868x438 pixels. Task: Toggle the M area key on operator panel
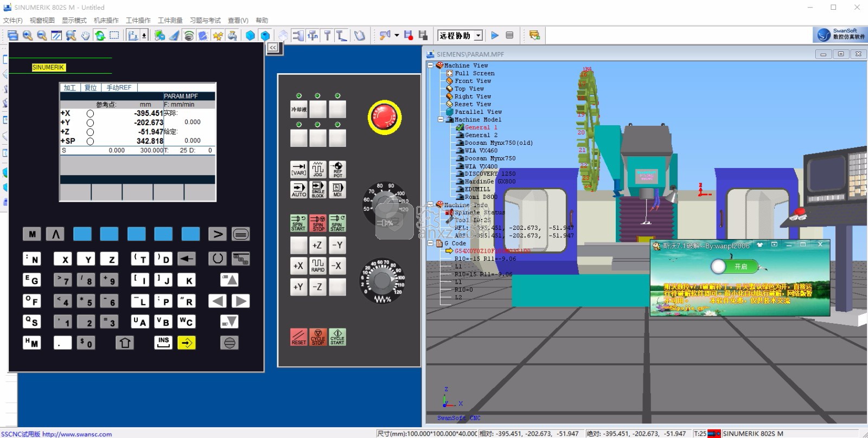[x=32, y=234]
